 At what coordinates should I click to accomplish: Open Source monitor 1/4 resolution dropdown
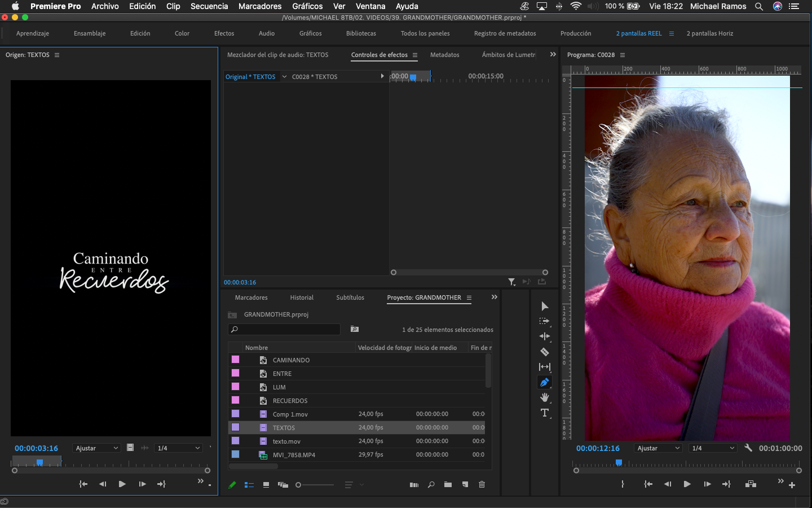[x=179, y=448]
